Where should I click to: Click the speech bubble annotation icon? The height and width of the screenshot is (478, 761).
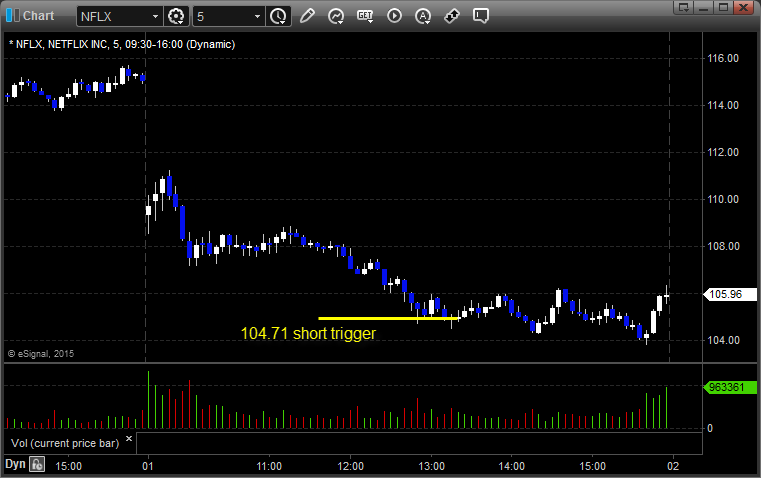[x=481, y=16]
